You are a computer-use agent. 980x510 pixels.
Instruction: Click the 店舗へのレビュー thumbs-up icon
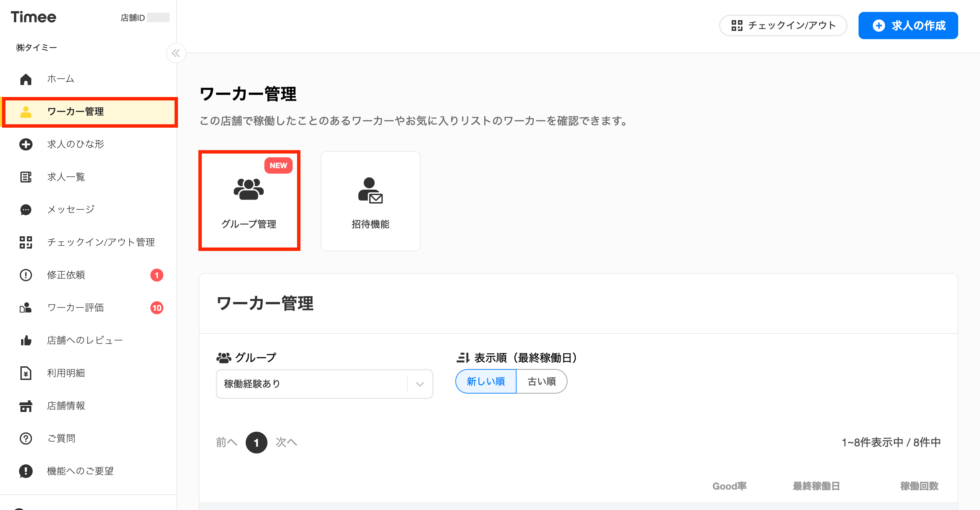pos(26,340)
